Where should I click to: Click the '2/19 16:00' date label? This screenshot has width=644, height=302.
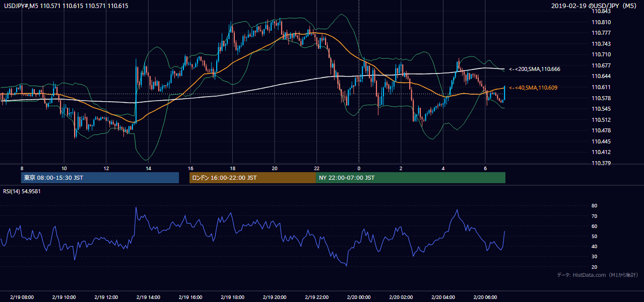point(190,297)
